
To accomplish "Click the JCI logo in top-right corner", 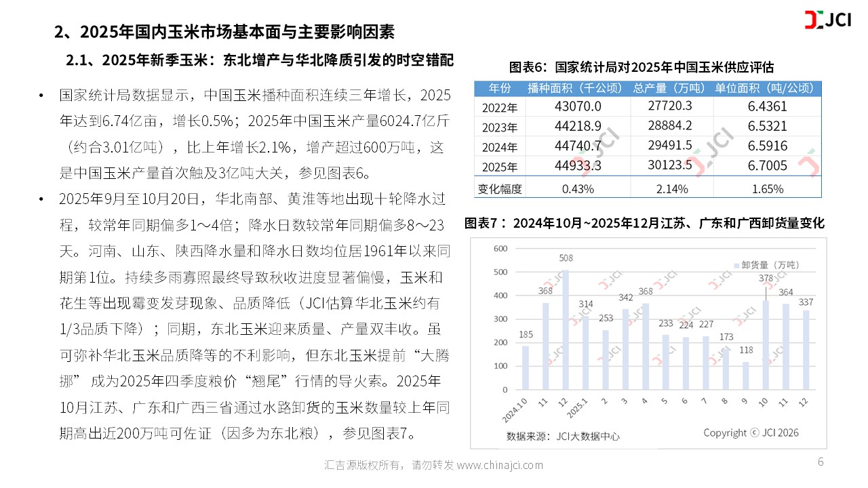I will click(827, 20).
